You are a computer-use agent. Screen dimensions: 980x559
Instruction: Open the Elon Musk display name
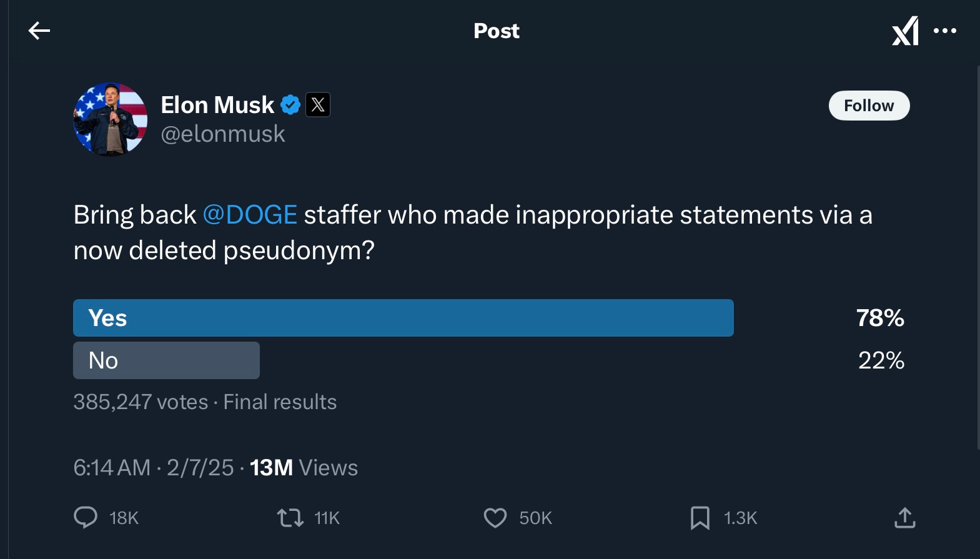(x=217, y=105)
